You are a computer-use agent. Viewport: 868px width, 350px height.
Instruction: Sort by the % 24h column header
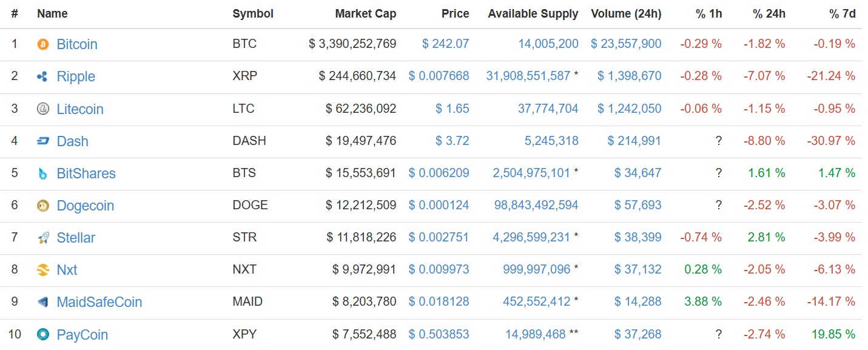coord(769,13)
